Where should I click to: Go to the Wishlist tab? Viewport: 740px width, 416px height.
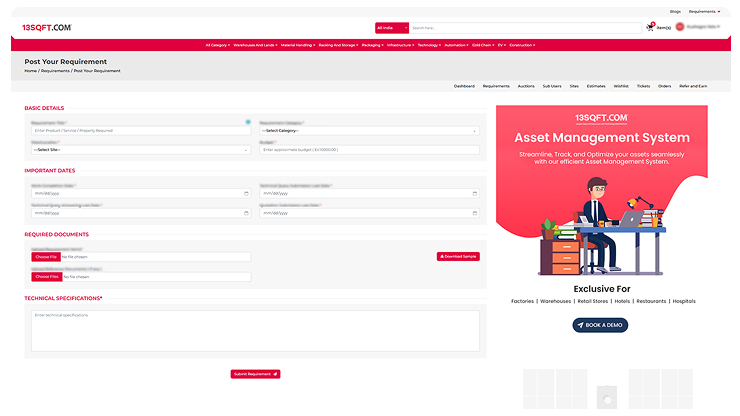[x=621, y=86]
